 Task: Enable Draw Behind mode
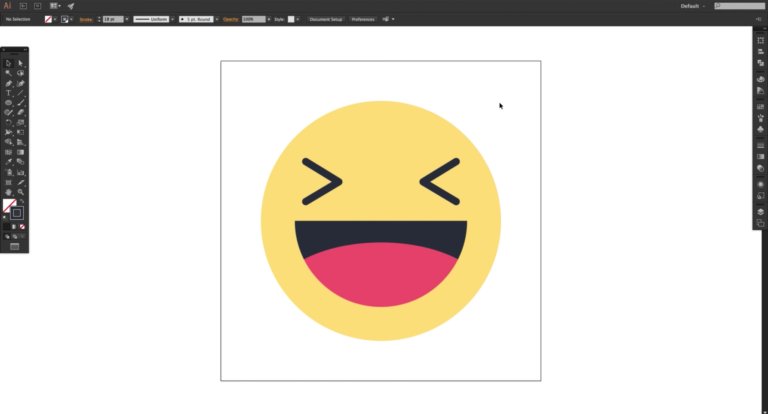click(x=14, y=237)
